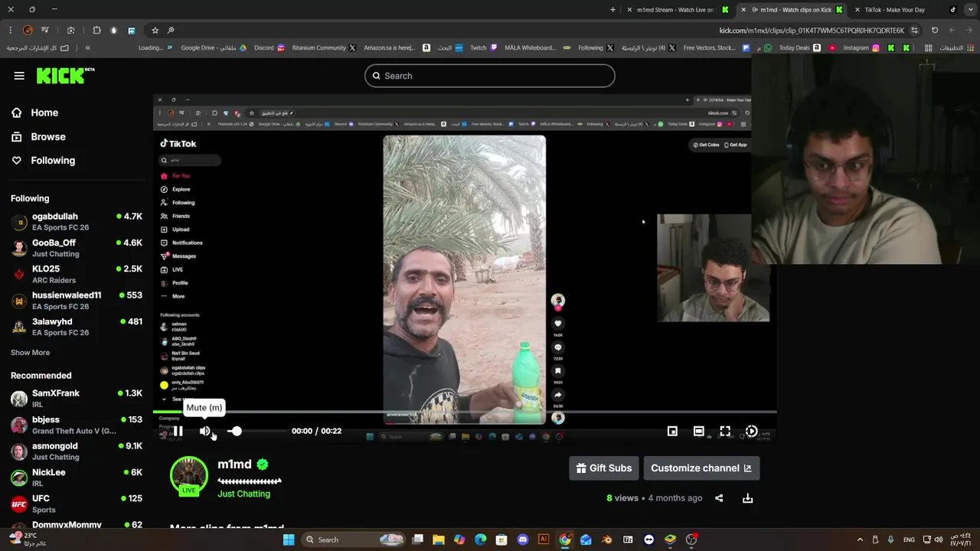Open Following in sidebar

[x=53, y=160]
